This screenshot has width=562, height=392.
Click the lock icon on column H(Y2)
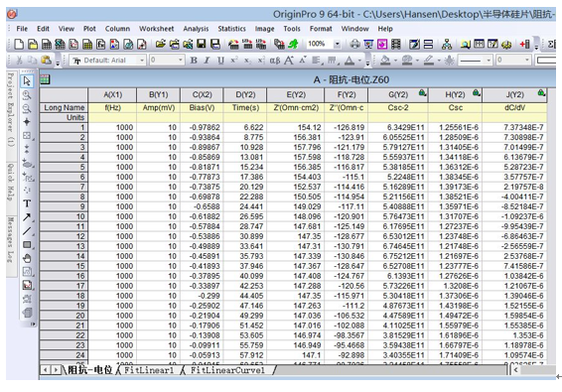[x=477, y=93]
